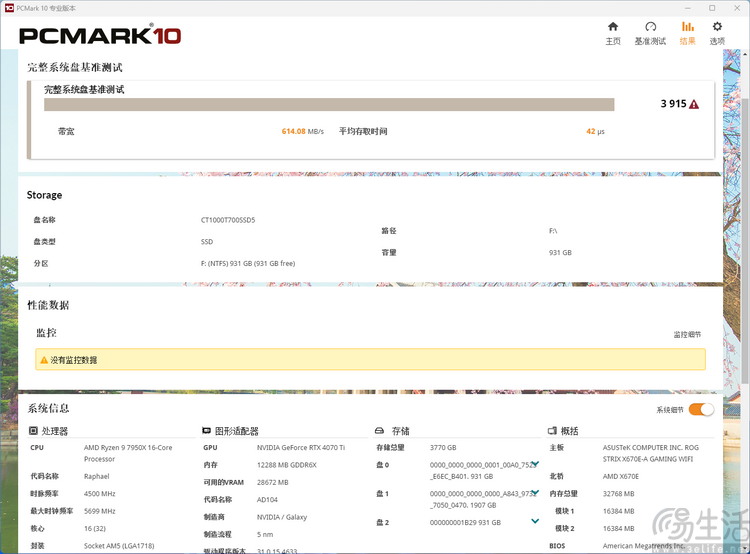This screenshot has width=750, height=554.
Task: Open the 监控细节 monitoring details link
Action: click(687, 334)
